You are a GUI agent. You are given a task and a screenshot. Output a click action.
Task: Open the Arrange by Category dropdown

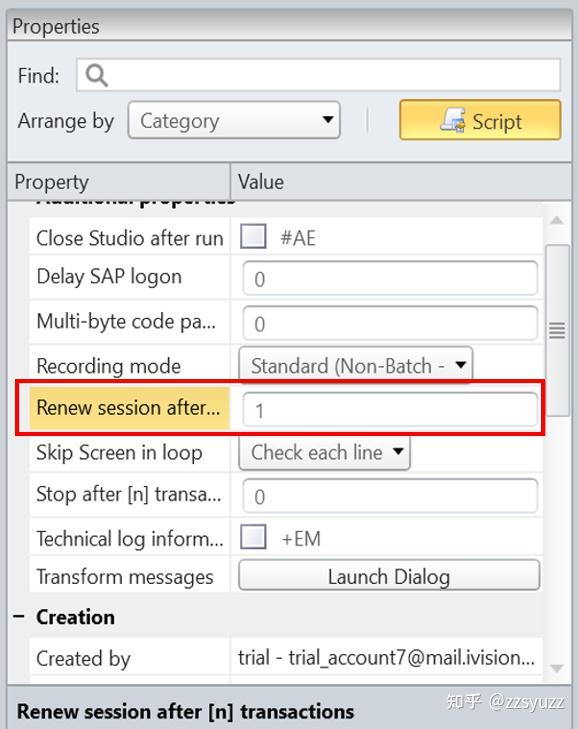(234, 120)
